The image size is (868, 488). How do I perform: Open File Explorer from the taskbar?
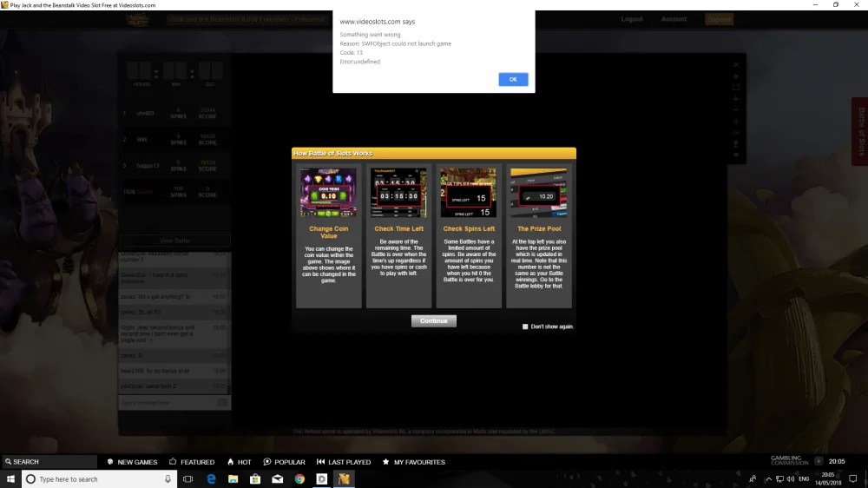click(x=233, y=478)
